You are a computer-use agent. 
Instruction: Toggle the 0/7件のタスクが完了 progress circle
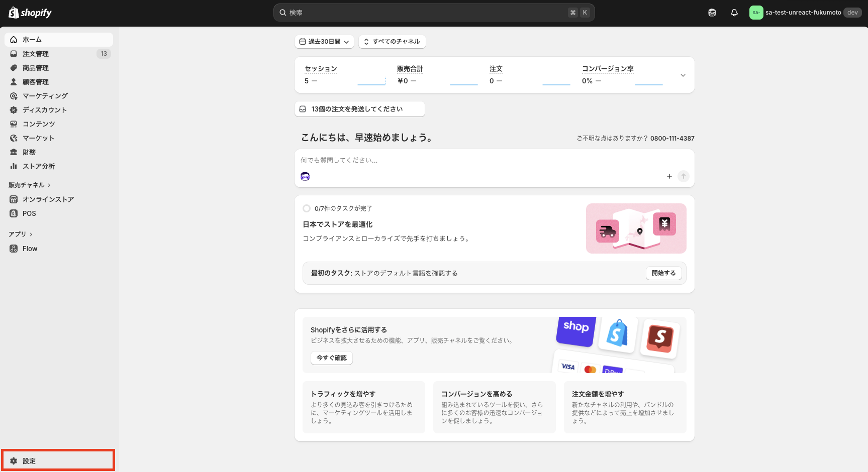pos(307,208)
